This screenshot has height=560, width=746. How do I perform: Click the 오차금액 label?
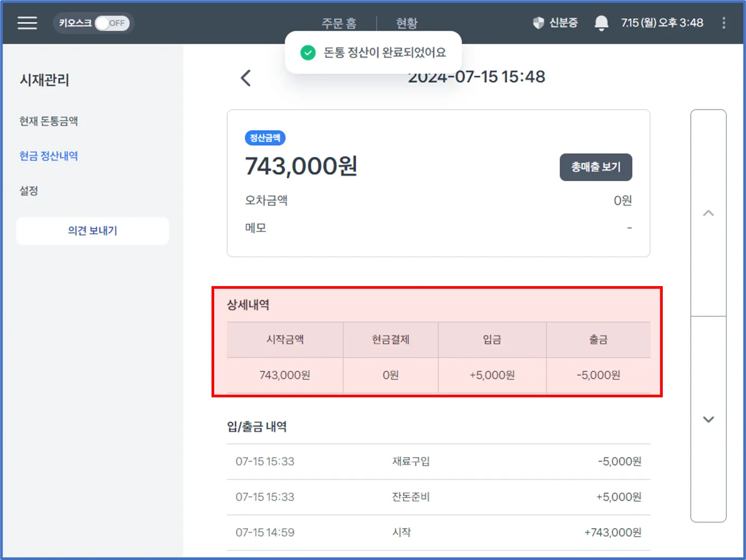pyautogui.click(x=266, y=200)
